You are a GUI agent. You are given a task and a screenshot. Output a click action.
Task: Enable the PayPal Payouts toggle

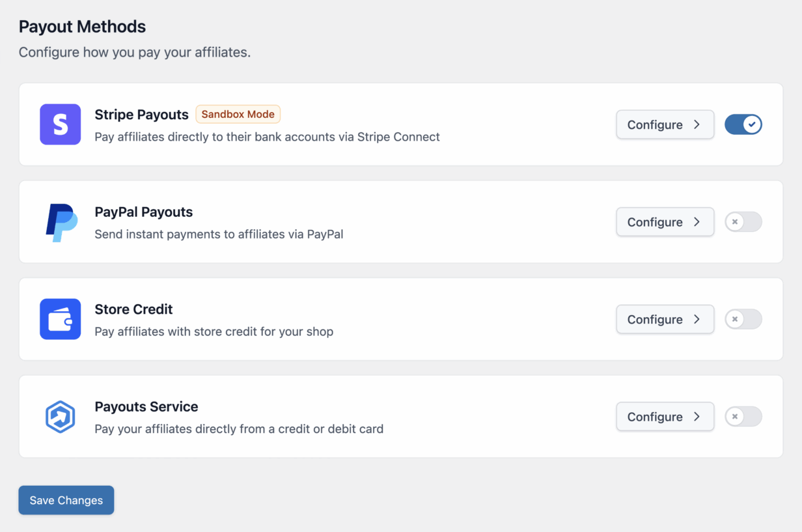743,222
